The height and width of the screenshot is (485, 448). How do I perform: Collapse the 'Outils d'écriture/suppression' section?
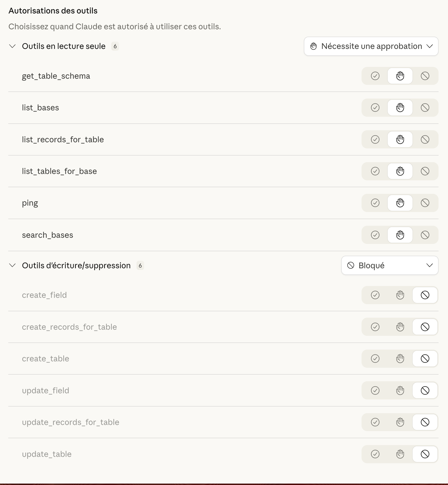pos(12,265)
